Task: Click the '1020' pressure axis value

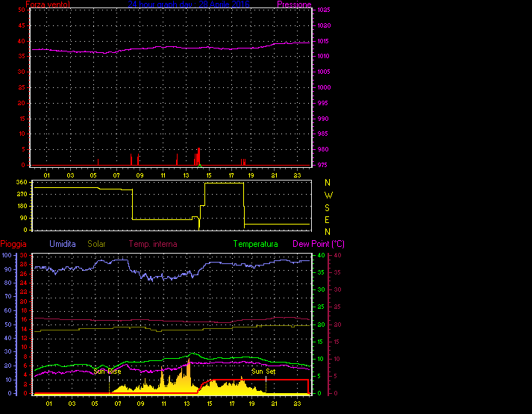Action: click(x=324, y=25)
